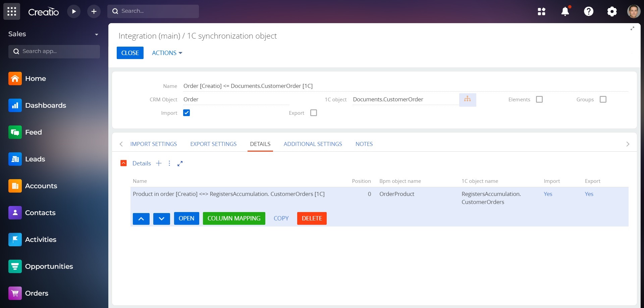Move the detail row down

pos(162,219)
